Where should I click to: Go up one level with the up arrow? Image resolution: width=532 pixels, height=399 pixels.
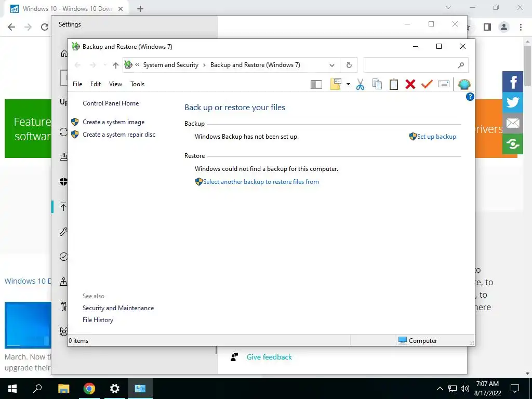coord(116,65)
